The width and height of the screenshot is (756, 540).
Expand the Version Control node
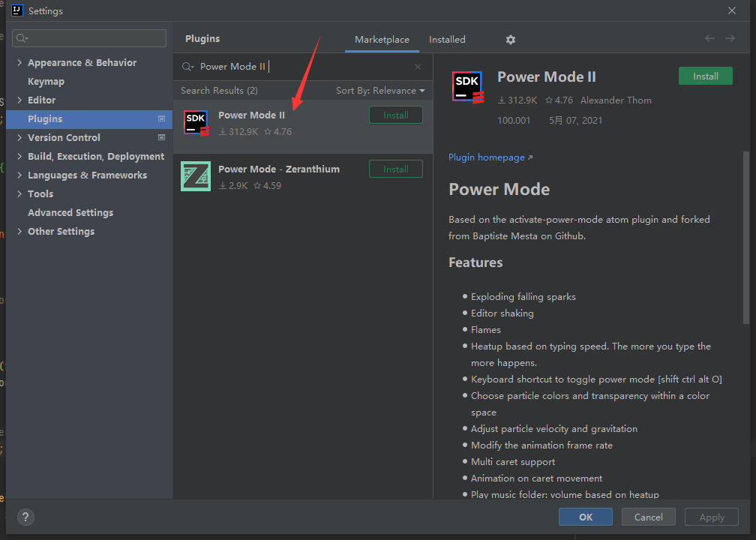tap(19, 137)
